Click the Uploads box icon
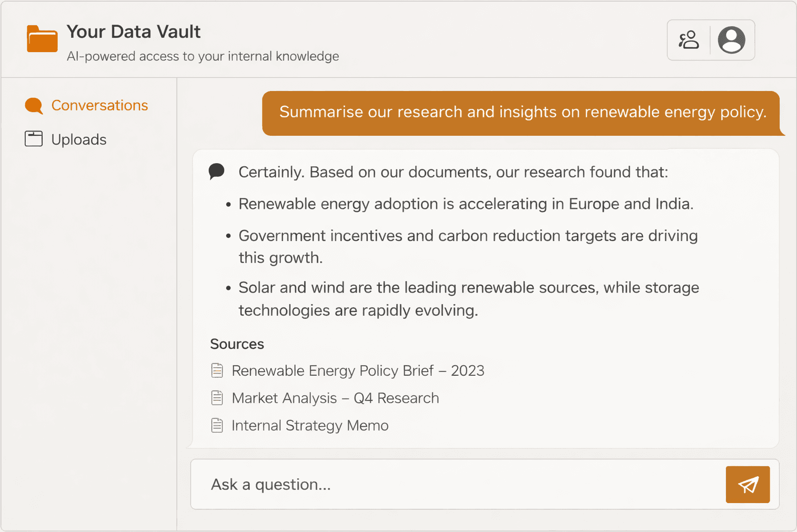797x532 pixels. 34,139
